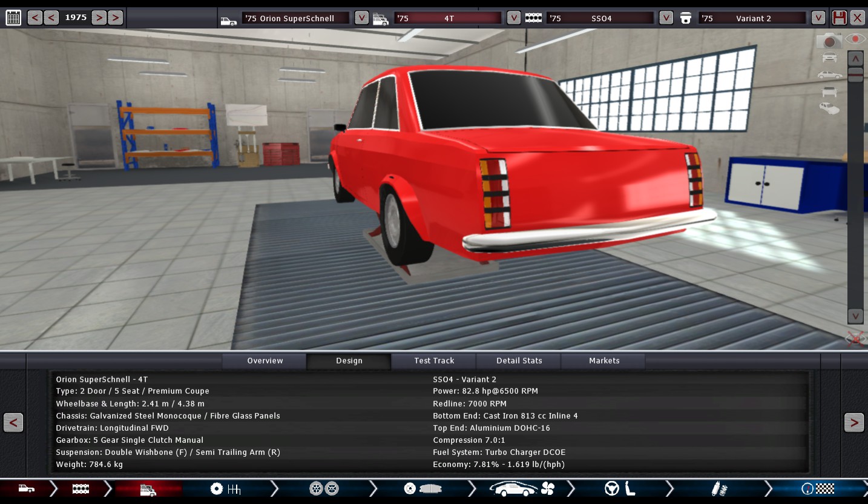Screen dimensions: 868x504
Task: Click the 'Gearbox: 5 Gear Single Clutch Manual' line
Action: tap(130, 440)
